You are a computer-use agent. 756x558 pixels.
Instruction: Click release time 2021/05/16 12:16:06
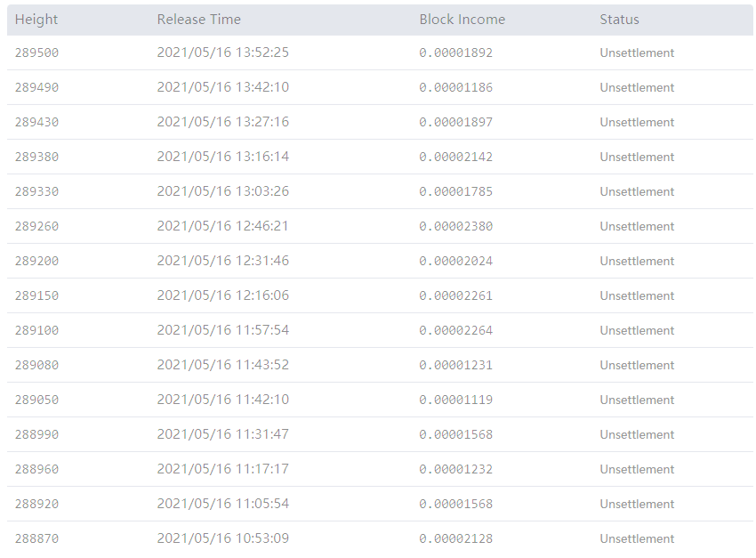tap(223, 295)
